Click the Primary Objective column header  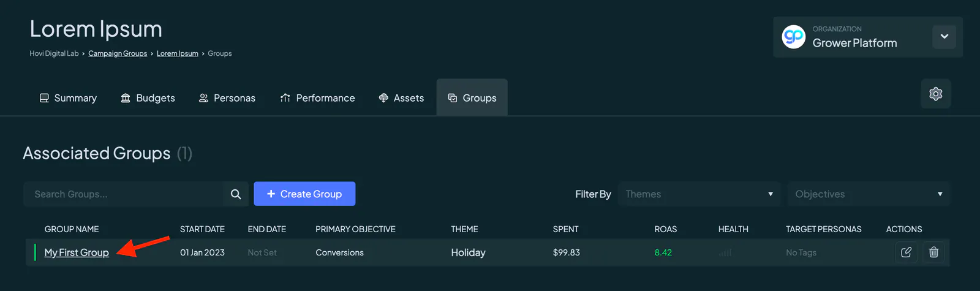[355, 229]
